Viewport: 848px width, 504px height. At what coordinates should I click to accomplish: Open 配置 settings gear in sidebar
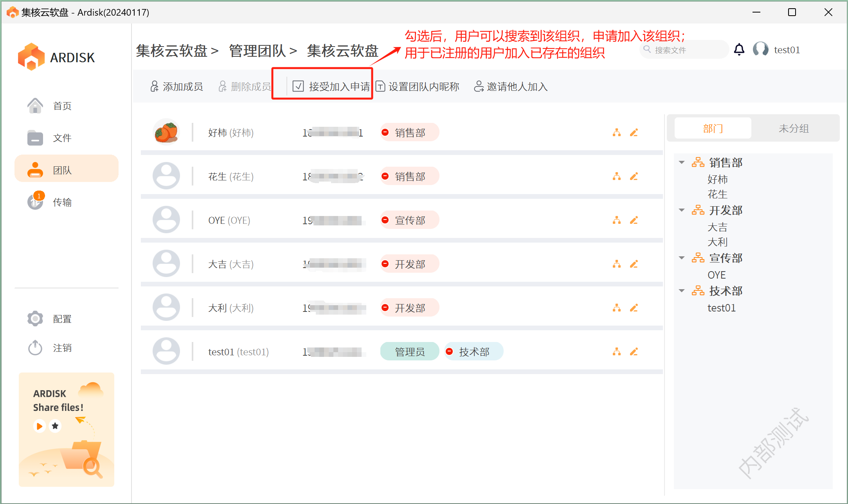[35, 319]
